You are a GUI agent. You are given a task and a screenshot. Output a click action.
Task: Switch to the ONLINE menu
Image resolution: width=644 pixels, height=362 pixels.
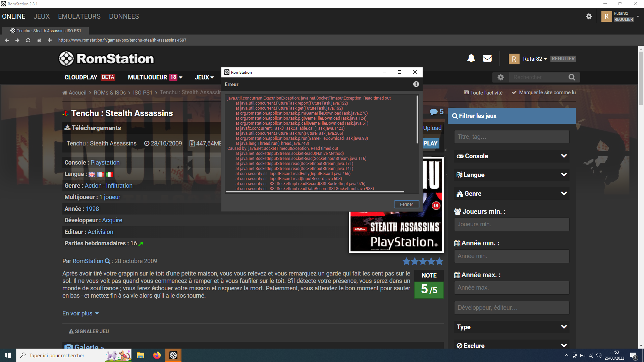coord(14,16)
